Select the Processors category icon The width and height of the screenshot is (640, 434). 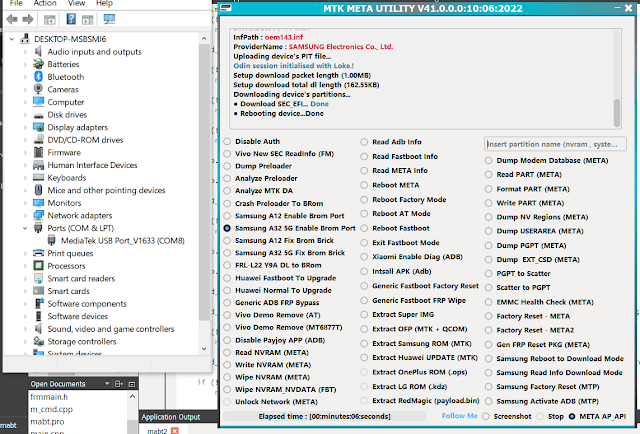coord(38,266)
